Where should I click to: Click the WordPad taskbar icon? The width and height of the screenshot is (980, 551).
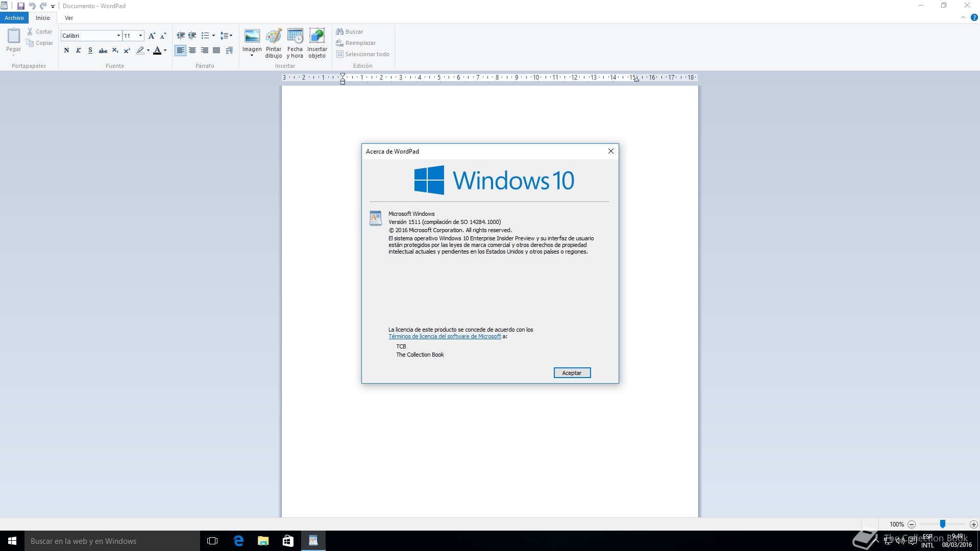313,541
